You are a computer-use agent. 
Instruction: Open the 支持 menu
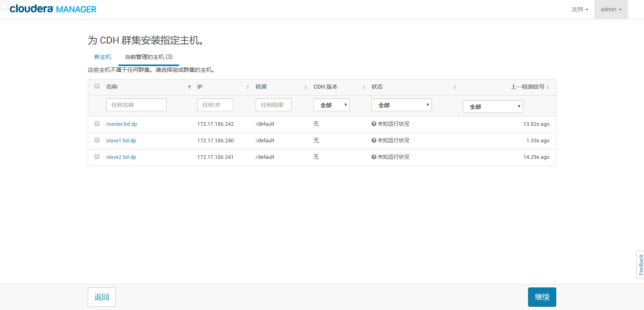tap(580, 9)
